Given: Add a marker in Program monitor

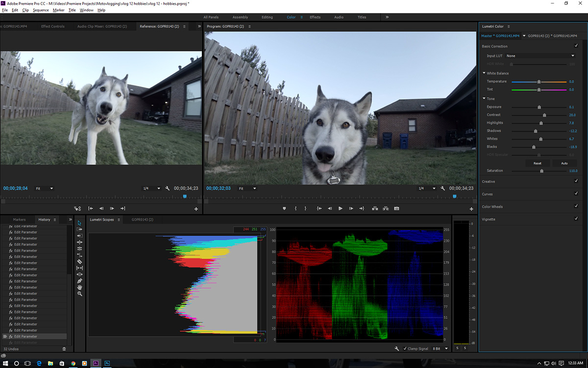Looking at the screenshot, I should click(x=284, y=209).
